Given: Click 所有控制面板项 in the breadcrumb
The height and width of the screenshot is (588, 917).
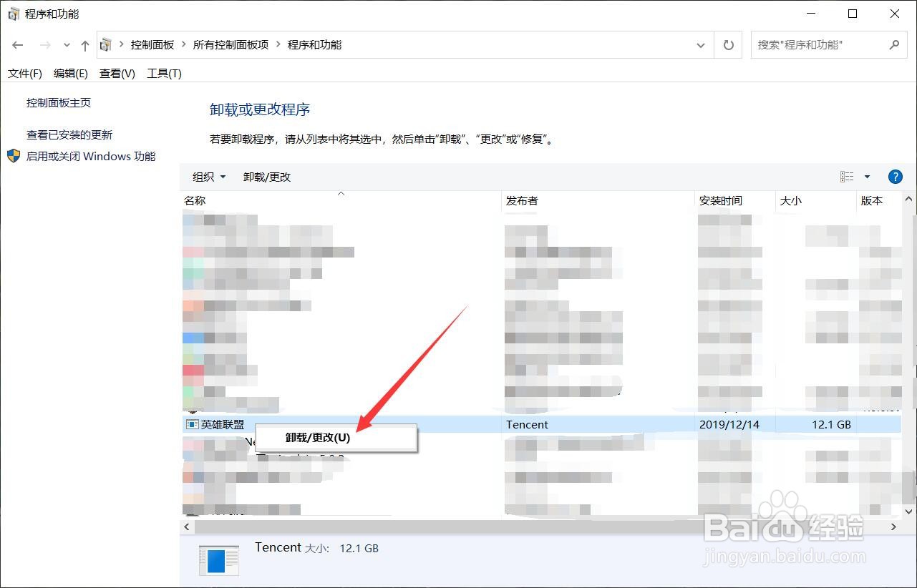Looking at the screenshot, I should coord(231,45).
